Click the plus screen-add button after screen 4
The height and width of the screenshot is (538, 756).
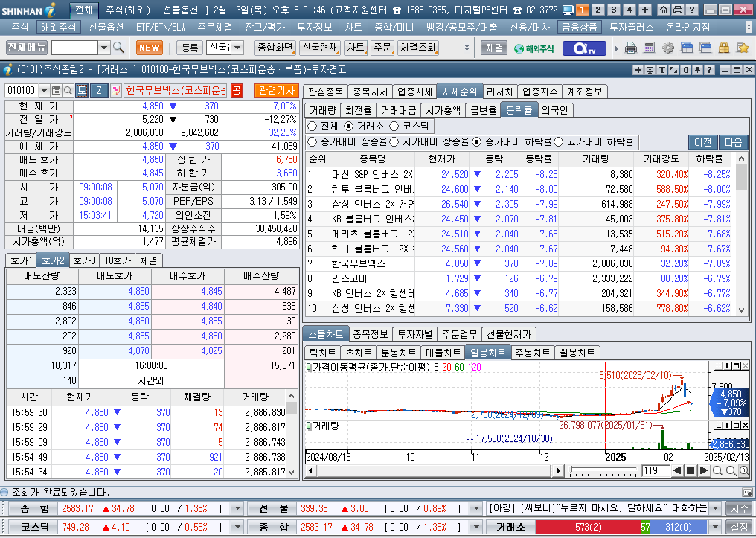(644, 10)
